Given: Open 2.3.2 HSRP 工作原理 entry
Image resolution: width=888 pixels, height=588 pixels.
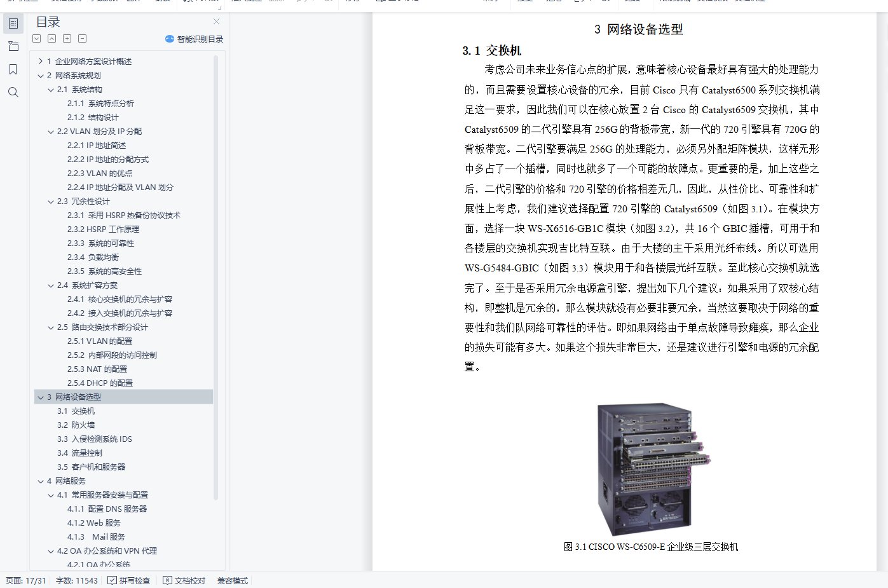Looking at the screenshot, I should [103, 229].
